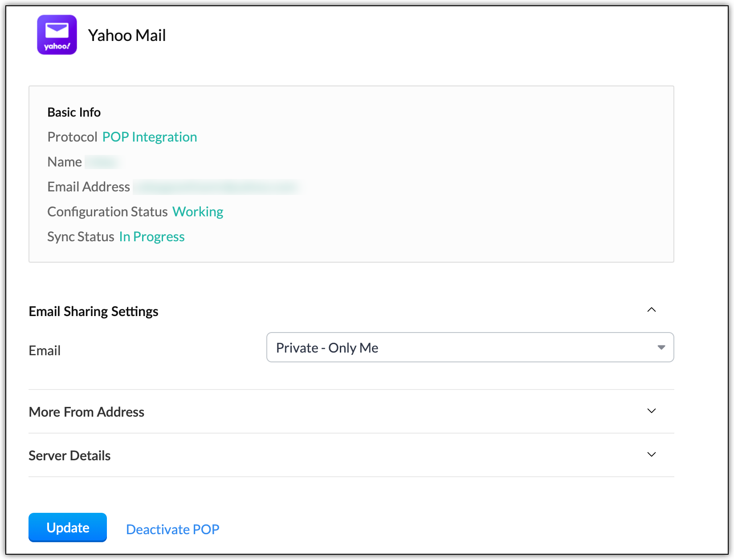Click the Server Details heading

(69, 456)
